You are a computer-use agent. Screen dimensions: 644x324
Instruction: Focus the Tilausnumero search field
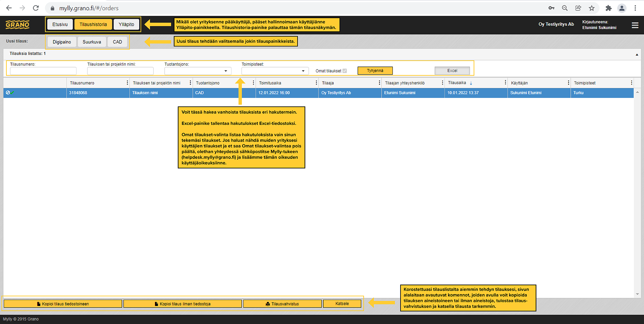tap(43, 71)
